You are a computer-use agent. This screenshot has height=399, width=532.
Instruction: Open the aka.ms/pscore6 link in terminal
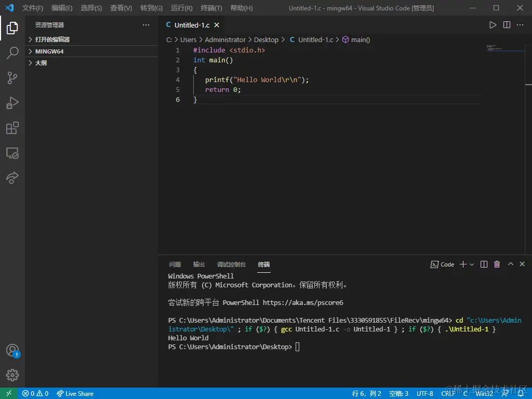303,303
